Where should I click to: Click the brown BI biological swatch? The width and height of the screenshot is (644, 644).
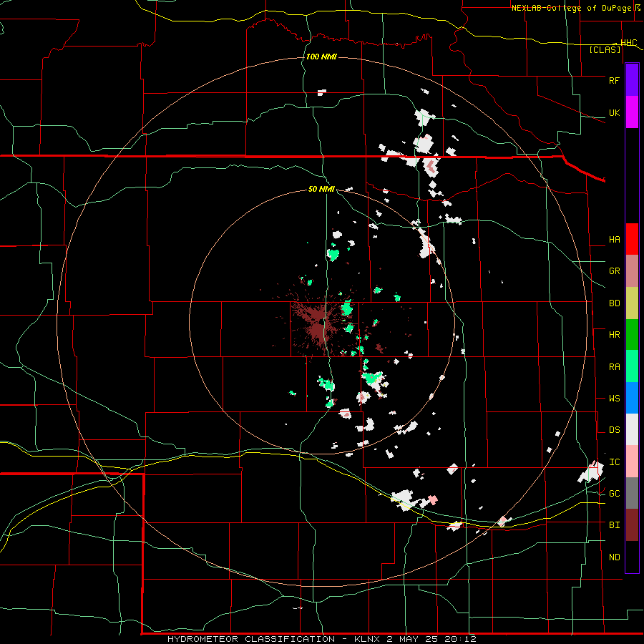632,525
